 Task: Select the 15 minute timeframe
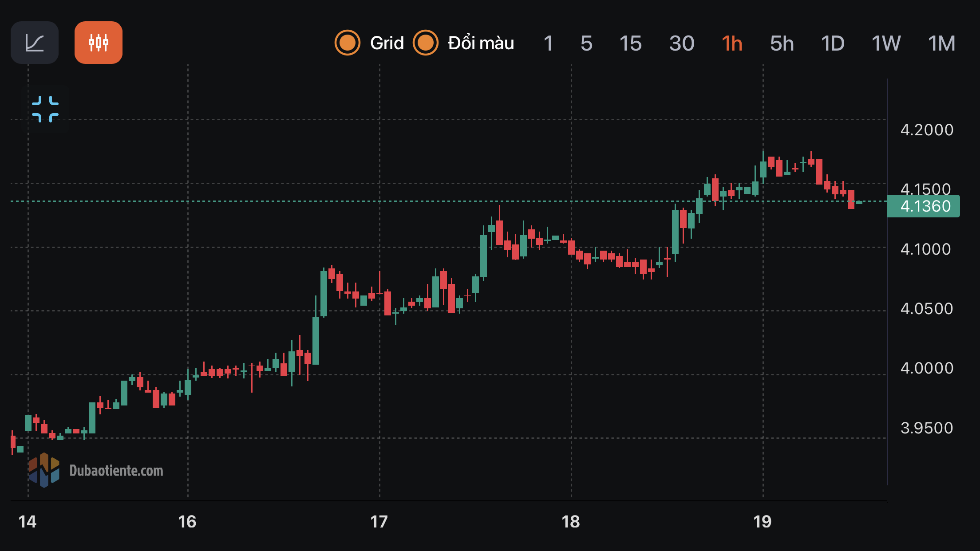pos(630,43)
